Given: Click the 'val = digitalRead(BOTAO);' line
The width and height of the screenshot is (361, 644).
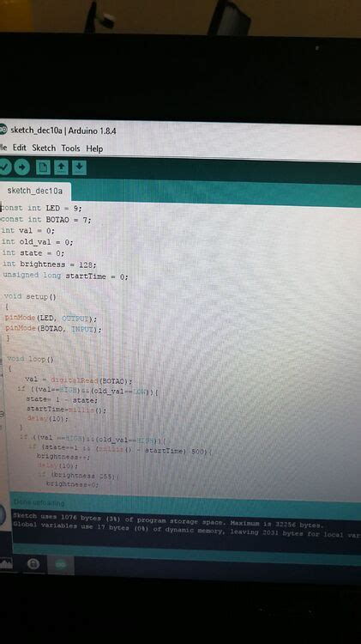Looking at the screenshot, I should (x=78, y=380).
